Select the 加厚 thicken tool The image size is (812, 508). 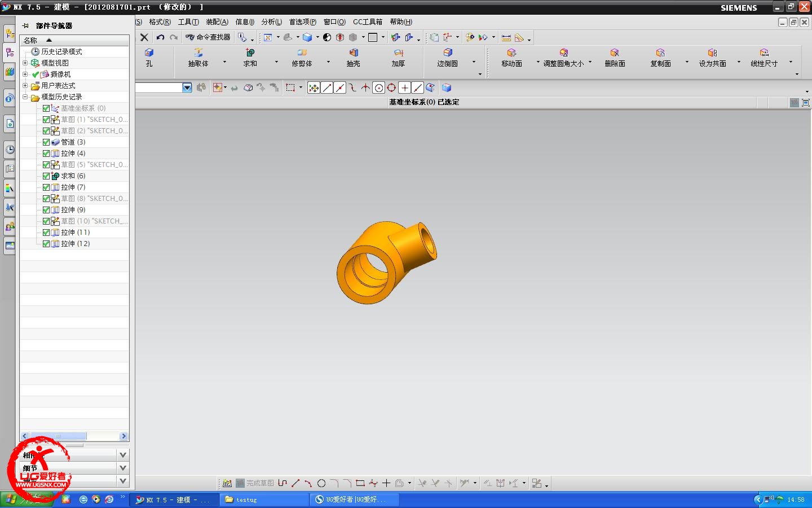click(x=398, y=58)
